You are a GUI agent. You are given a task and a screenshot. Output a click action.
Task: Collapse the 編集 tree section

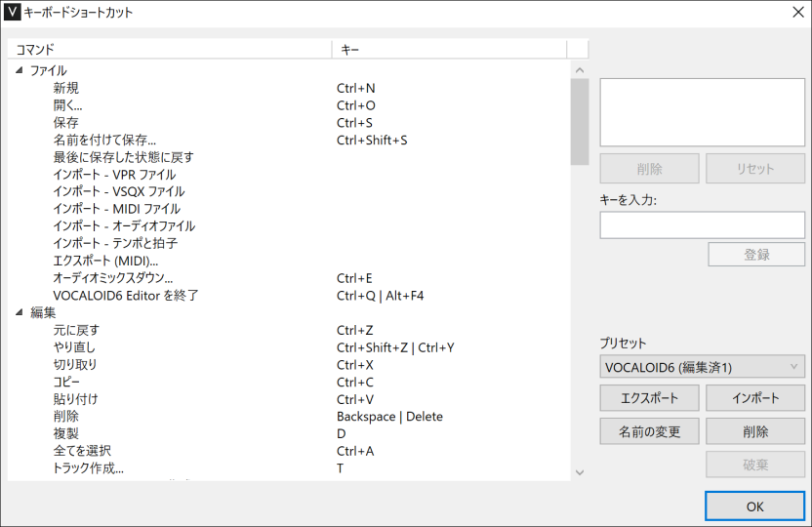point(19,313)
